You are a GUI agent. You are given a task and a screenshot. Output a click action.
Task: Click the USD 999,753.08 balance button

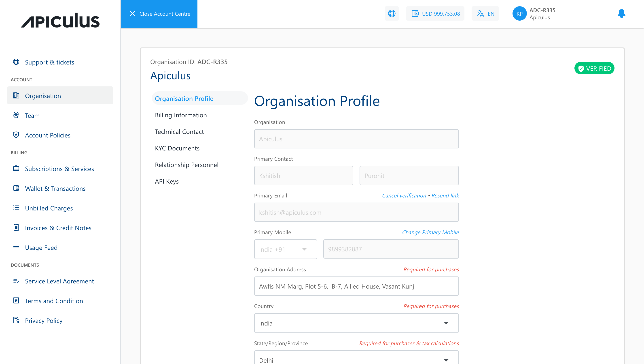435,13
